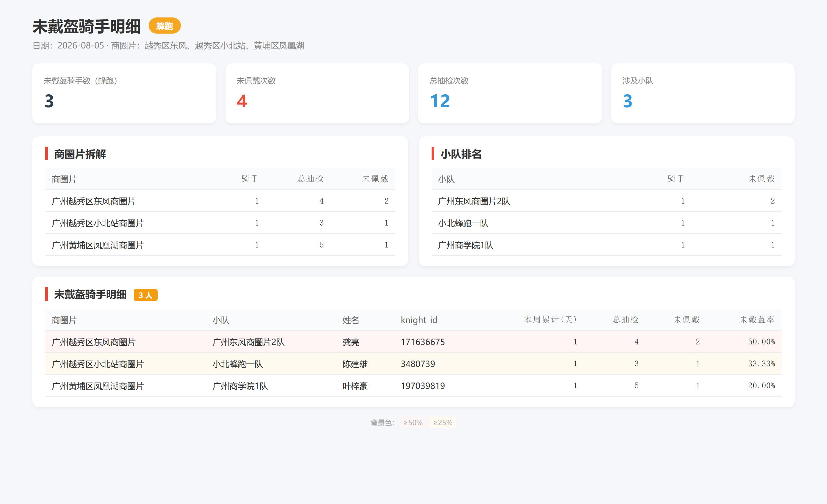Select the 涉及小队 summary card

703,93
